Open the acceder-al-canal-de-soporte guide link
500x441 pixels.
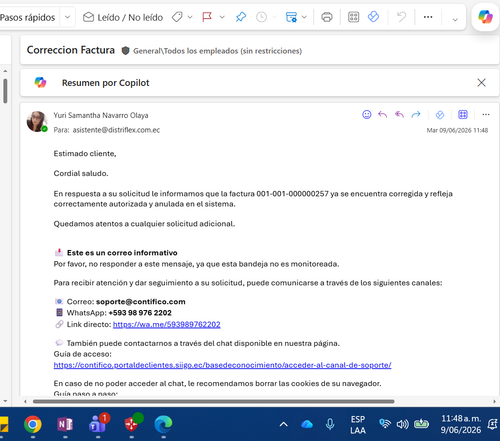click(222, 365)
